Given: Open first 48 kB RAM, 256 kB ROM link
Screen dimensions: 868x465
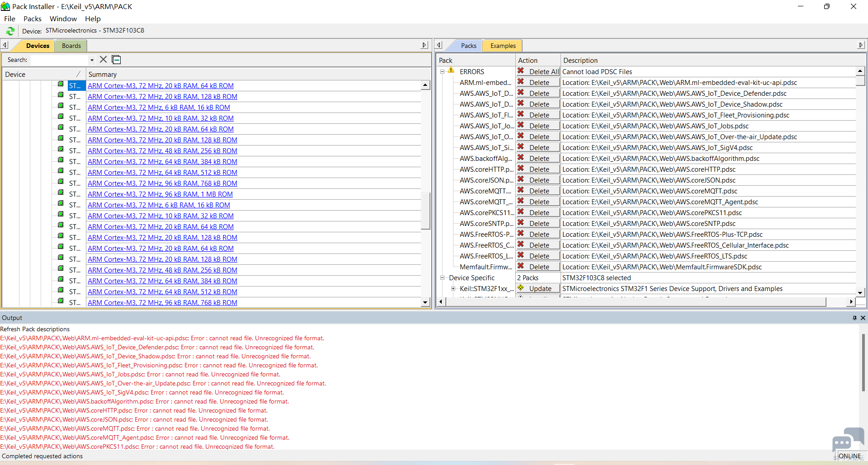Looking at the screenshot, I should point(162,151).
